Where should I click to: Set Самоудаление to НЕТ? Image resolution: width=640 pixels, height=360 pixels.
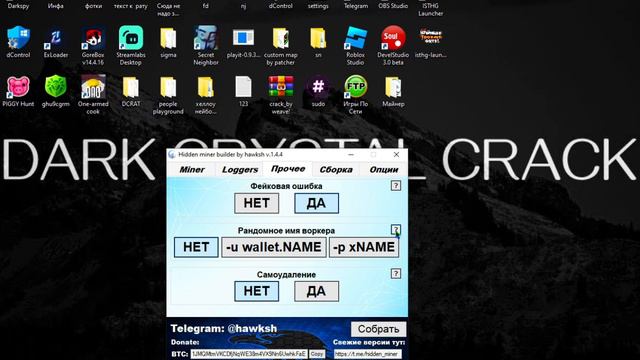tap(256, 291)
